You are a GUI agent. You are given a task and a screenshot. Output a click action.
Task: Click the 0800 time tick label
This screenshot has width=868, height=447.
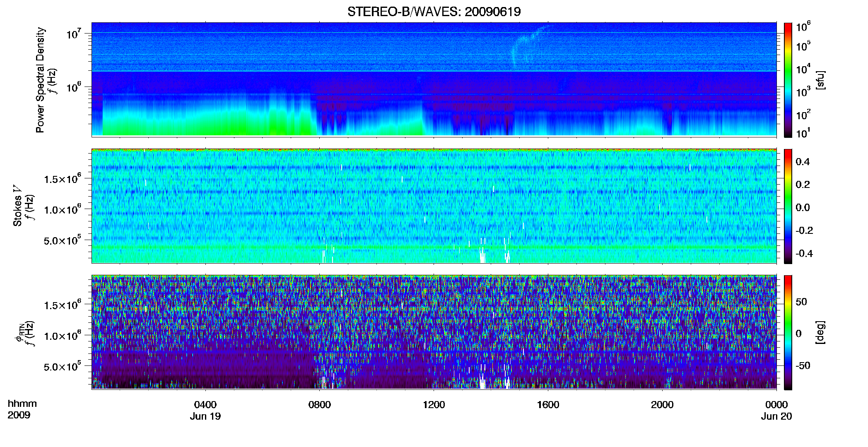click(x=320, y=405)
